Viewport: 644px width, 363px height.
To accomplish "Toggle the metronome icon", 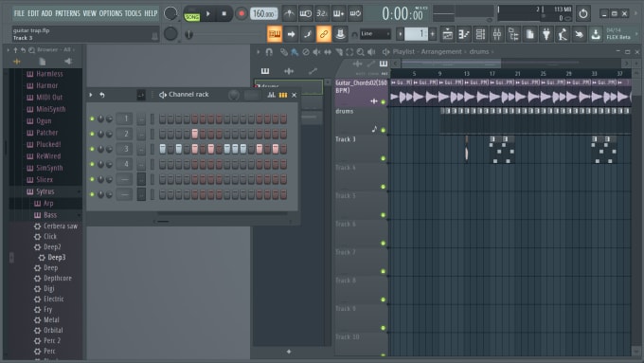I will (x=289, y=13).
